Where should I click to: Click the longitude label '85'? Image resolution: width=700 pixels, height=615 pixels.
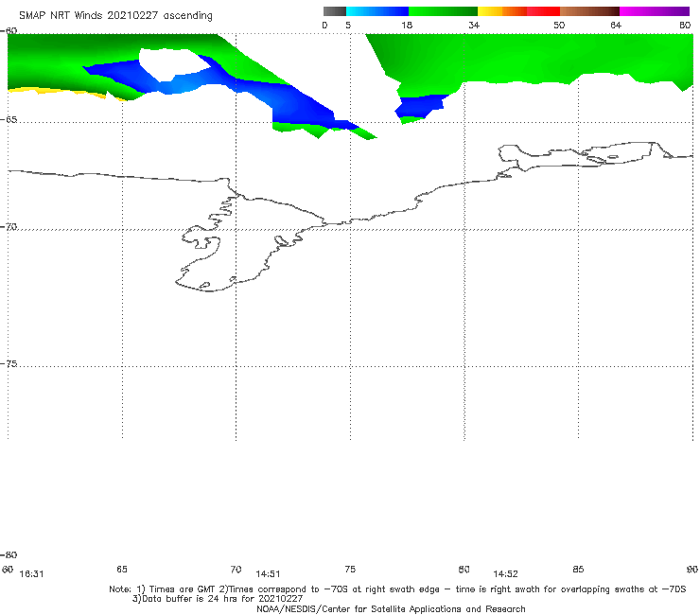point(578,569)
